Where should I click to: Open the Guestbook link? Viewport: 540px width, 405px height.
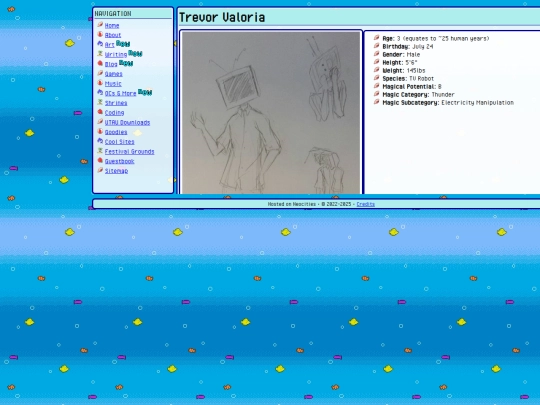(119, 161)
